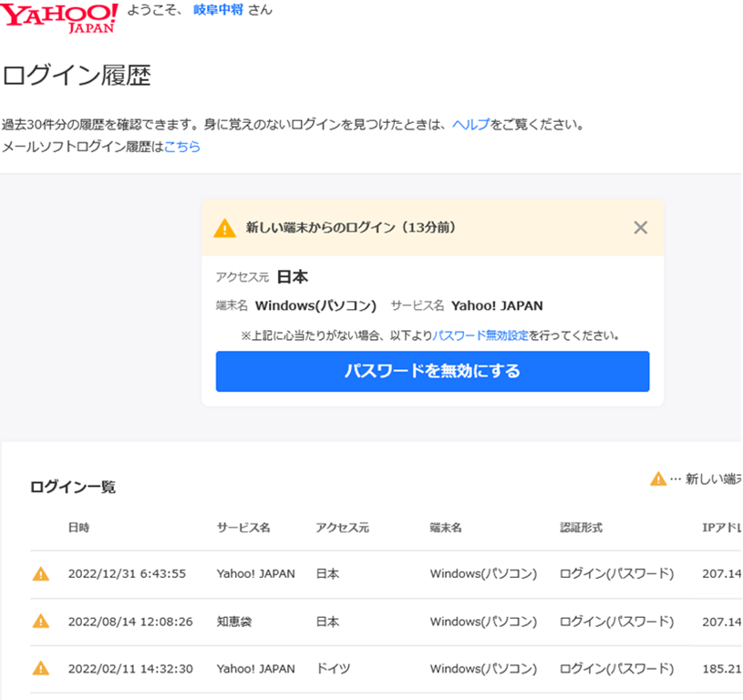Open the パスワード無効設定 link
Screen dimensions: 743x700
(480, 335)
